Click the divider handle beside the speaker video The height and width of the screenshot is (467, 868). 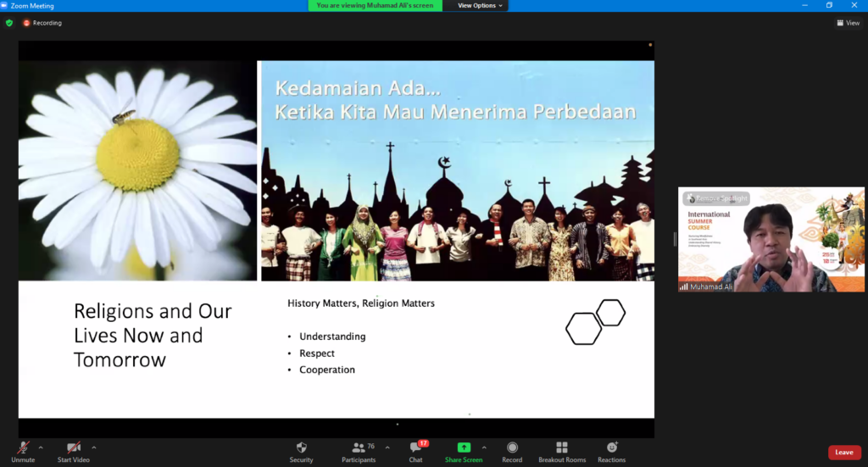675,240
